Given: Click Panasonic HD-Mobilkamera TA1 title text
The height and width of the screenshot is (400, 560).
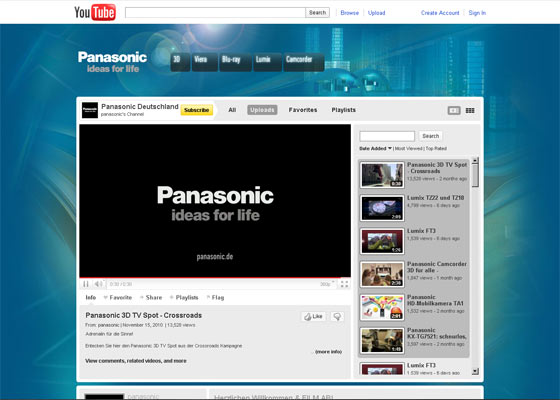Looking at the screenshot, I should (435, 300).
